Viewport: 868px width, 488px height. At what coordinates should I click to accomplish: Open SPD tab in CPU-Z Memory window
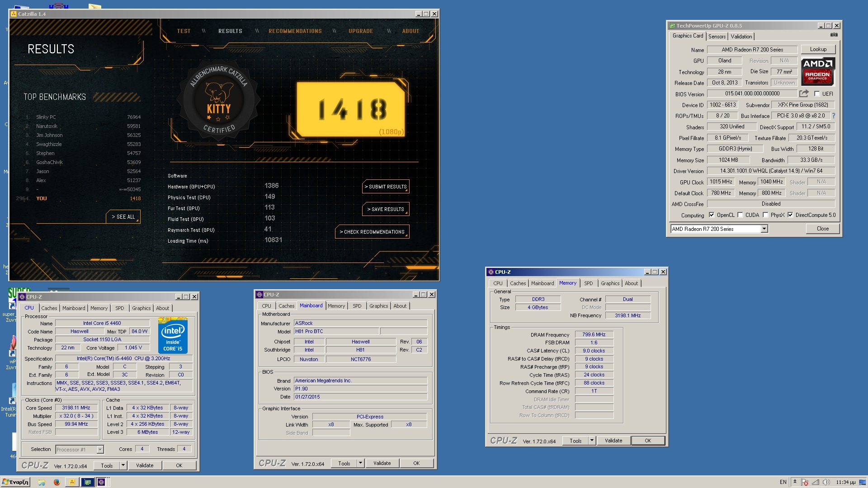(588, 283)
